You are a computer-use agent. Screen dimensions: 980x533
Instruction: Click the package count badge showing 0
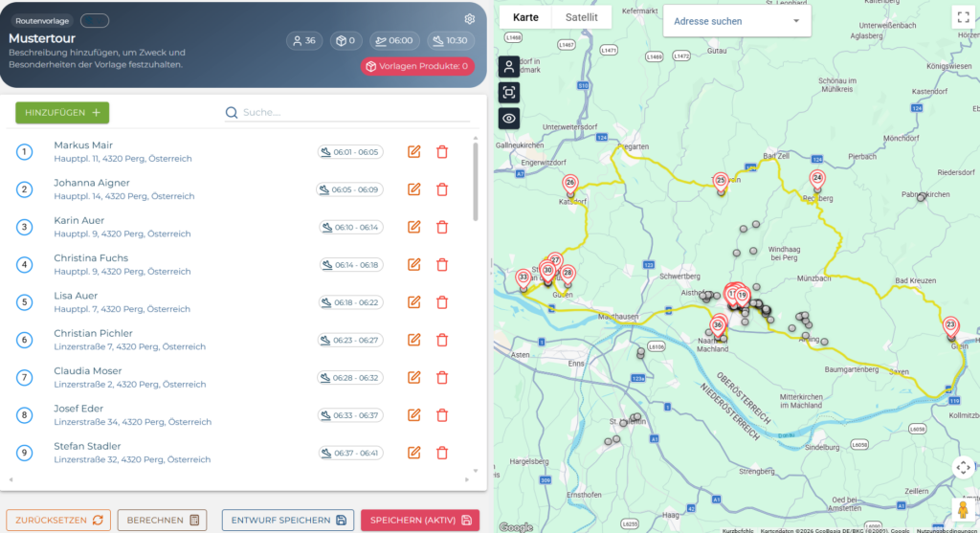345,40
